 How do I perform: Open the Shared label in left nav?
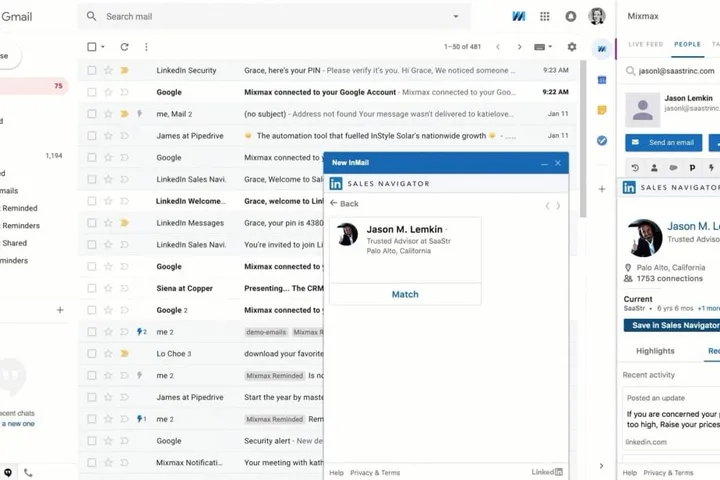(x=14, y=243)
